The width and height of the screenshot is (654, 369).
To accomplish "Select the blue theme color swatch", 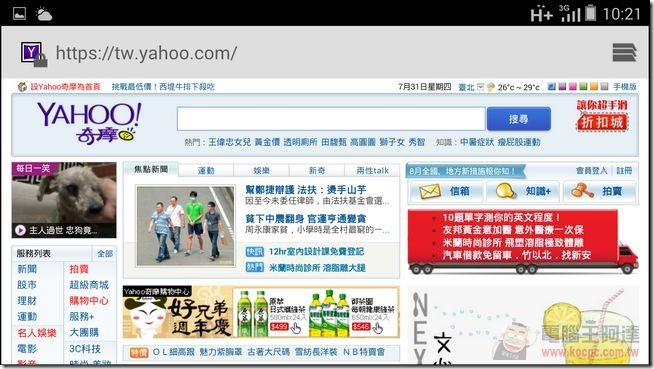I will (x=551, y=86).
